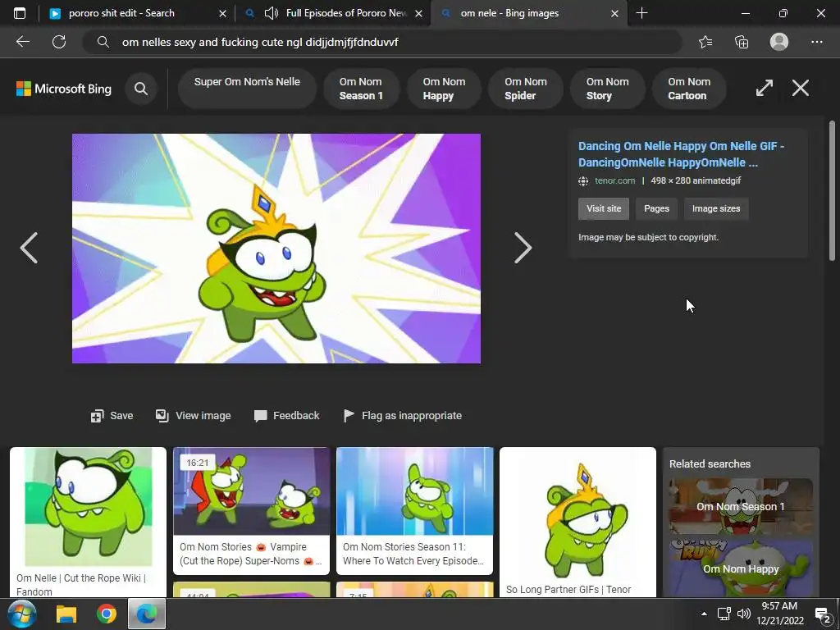840x630 pixels.
Task: Close the Bing image viewer
Action: click(801, 88)
